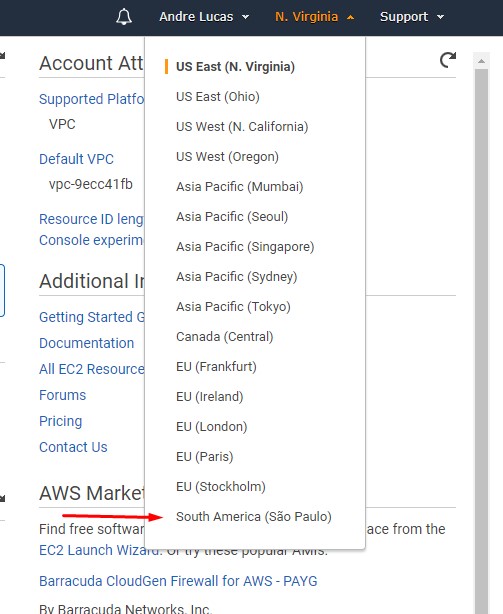Select Asia Pacific (Singapore) region
Viewport: 503px width, 614px height.
pos(245,247)
